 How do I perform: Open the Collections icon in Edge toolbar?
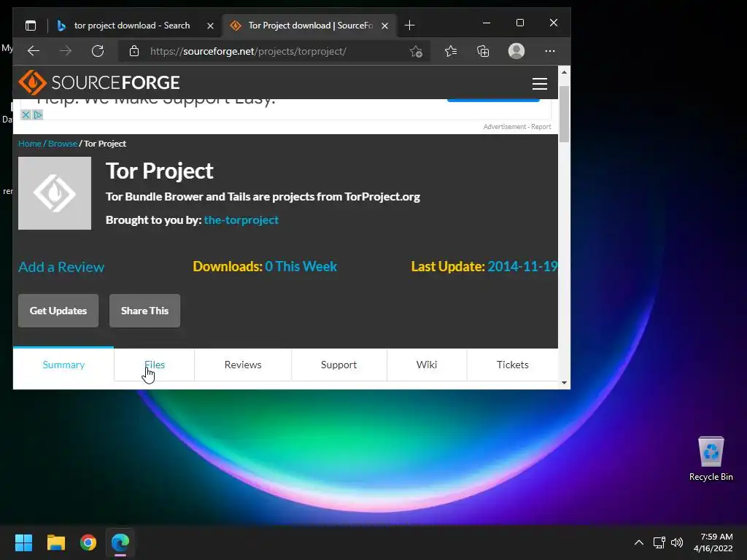tap(483, 51)
